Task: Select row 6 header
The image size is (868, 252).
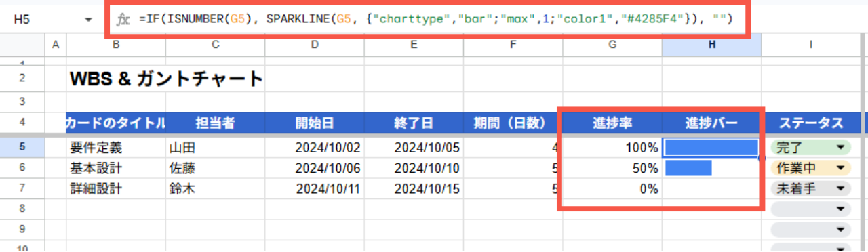Action: [22, 168]
